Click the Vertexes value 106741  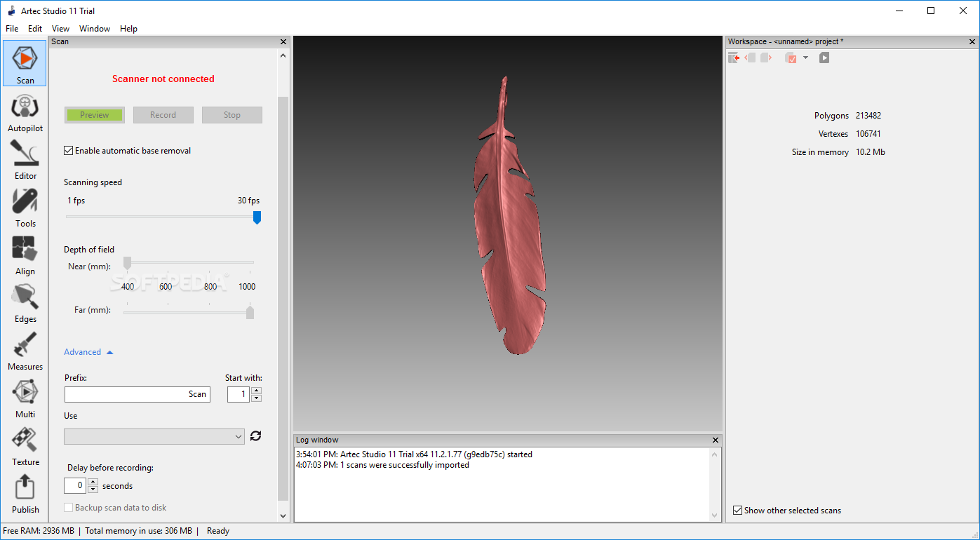tap(868, 134)
